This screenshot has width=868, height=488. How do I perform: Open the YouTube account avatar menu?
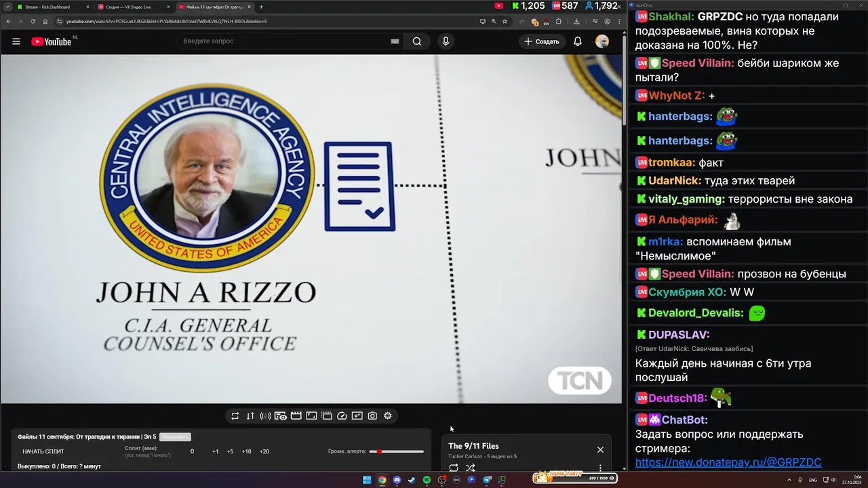(602, 41)
